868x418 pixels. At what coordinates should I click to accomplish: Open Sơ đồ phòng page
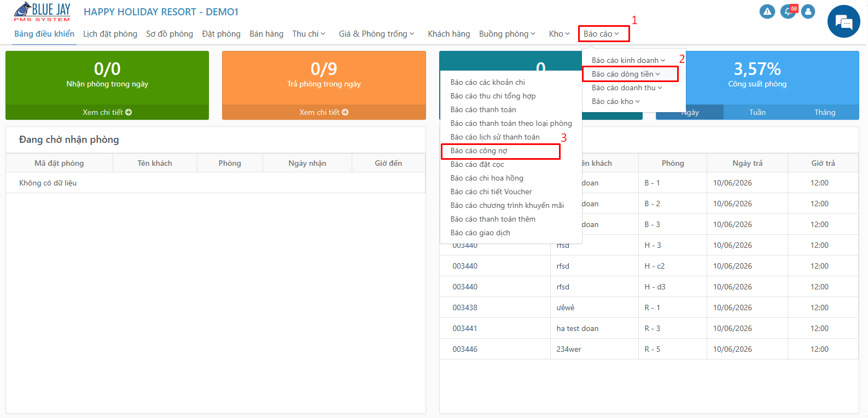click(170, 34)
